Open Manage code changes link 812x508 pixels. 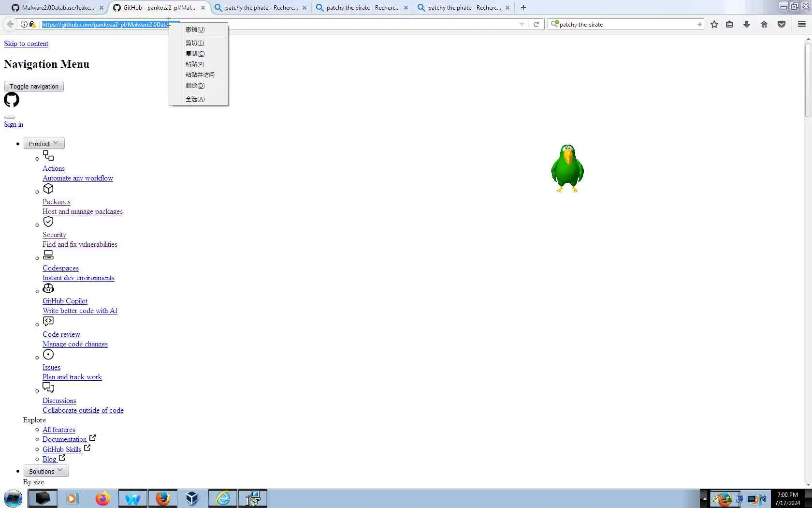[75, 344]
